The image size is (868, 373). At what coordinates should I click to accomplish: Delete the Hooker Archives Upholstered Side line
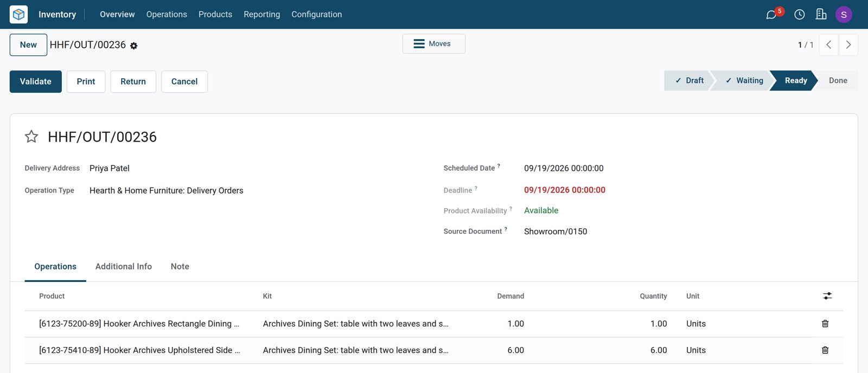point(825,350)
